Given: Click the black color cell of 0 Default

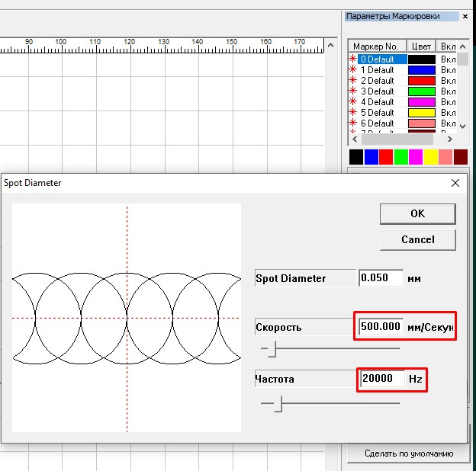Looking at the screenshot, I should coord(422,59).
